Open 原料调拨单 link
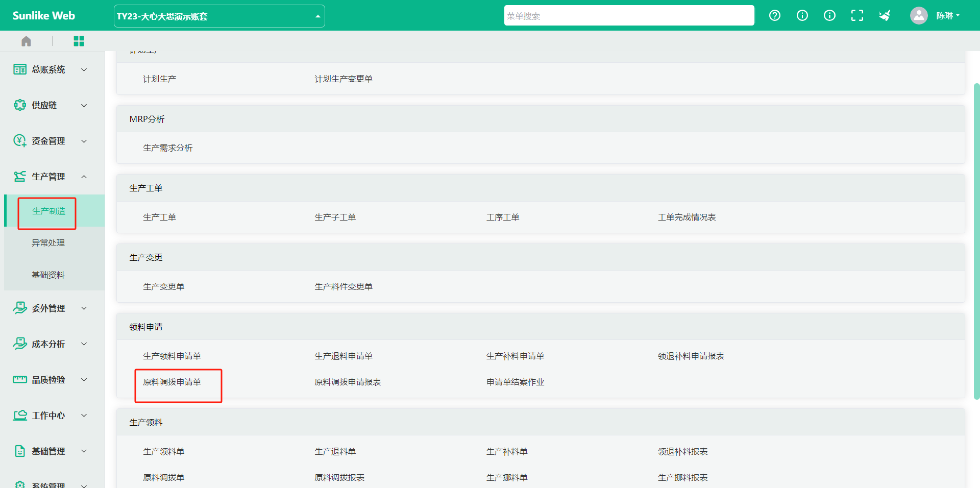Screen dimensions: 980x488 coord(164,478)
